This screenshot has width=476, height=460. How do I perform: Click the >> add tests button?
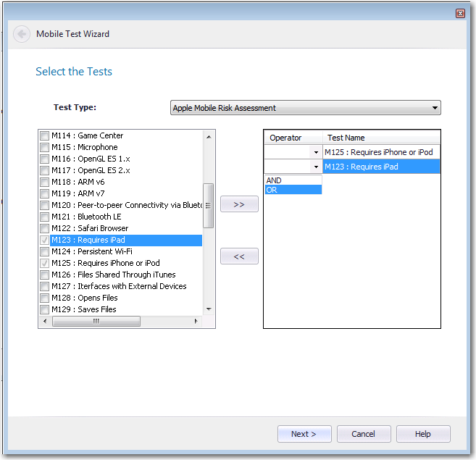239,205
